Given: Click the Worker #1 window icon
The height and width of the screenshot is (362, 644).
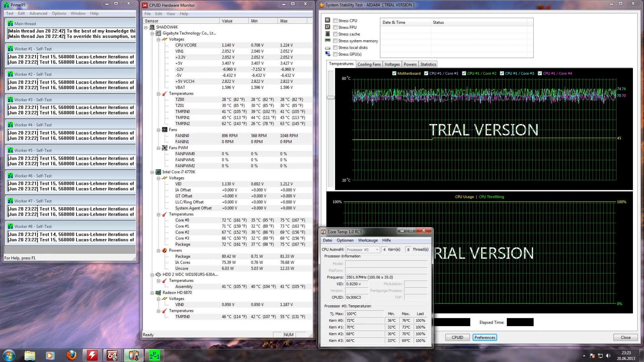Looking at the screenshot, I should tap(10, 49).
